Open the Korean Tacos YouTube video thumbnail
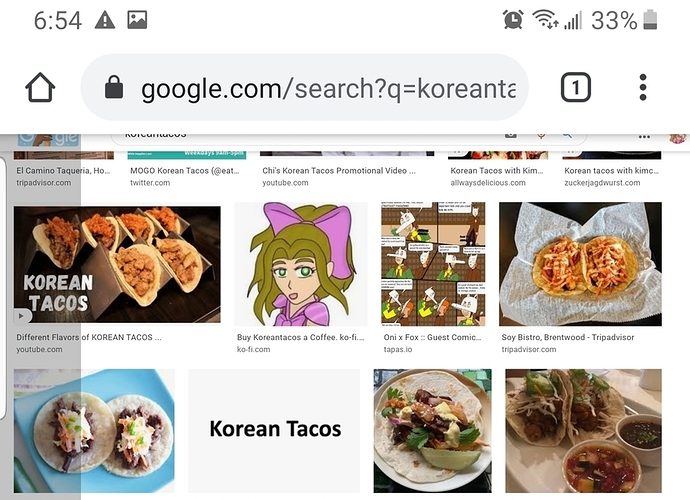The image size is (690, 500). (117, 265)
